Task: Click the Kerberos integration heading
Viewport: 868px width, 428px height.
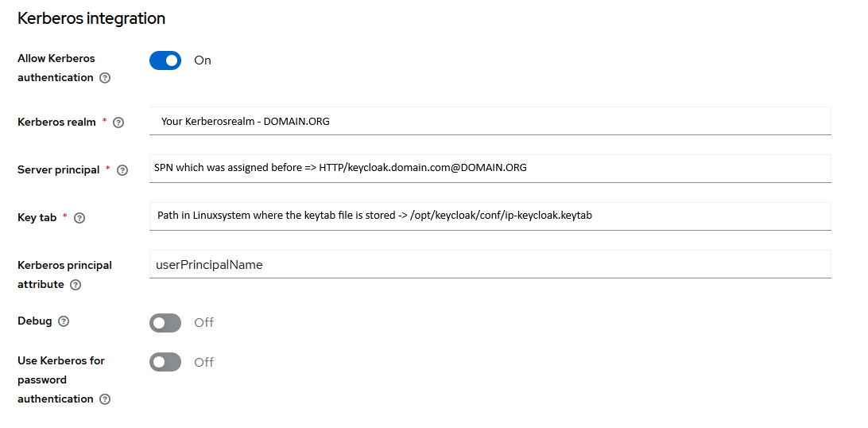Action: click(91, 18)
